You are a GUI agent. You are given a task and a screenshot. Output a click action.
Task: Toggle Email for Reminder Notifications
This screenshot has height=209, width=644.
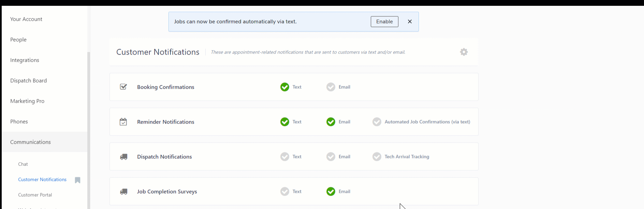point(331,122)
